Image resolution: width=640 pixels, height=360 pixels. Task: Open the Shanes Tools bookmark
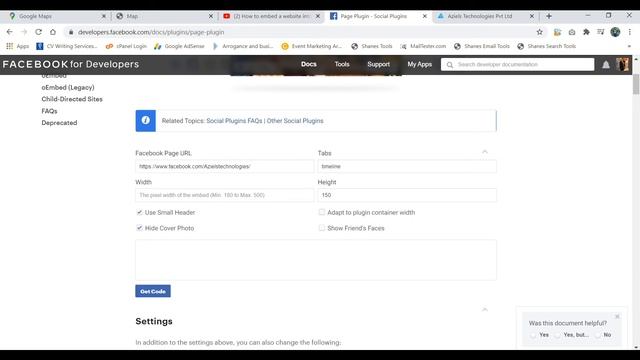(372, 46)
